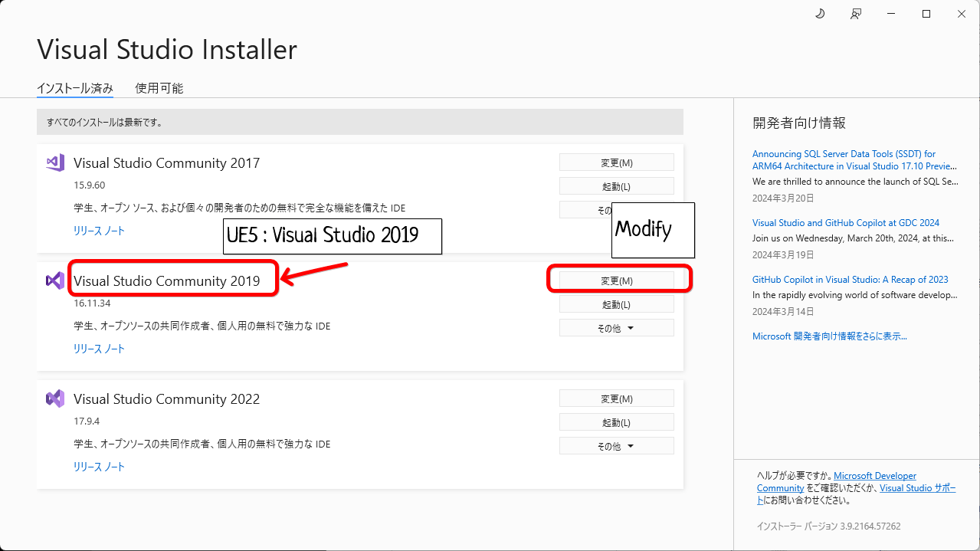
Task: Click the 開発者向け情報 heading
Action: [799, 123]
